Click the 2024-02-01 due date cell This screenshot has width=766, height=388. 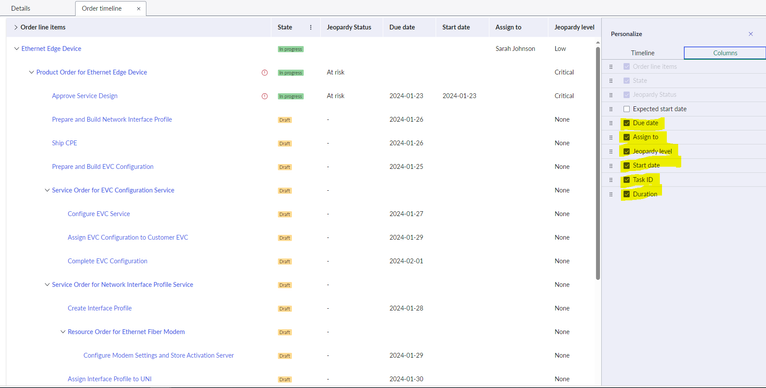coord(406,261)
